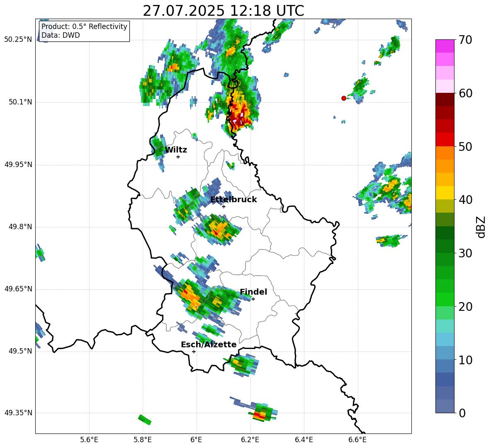491x448 pixels.
Task: Click the Esch/Alzette city label
Action: [209, 344]
